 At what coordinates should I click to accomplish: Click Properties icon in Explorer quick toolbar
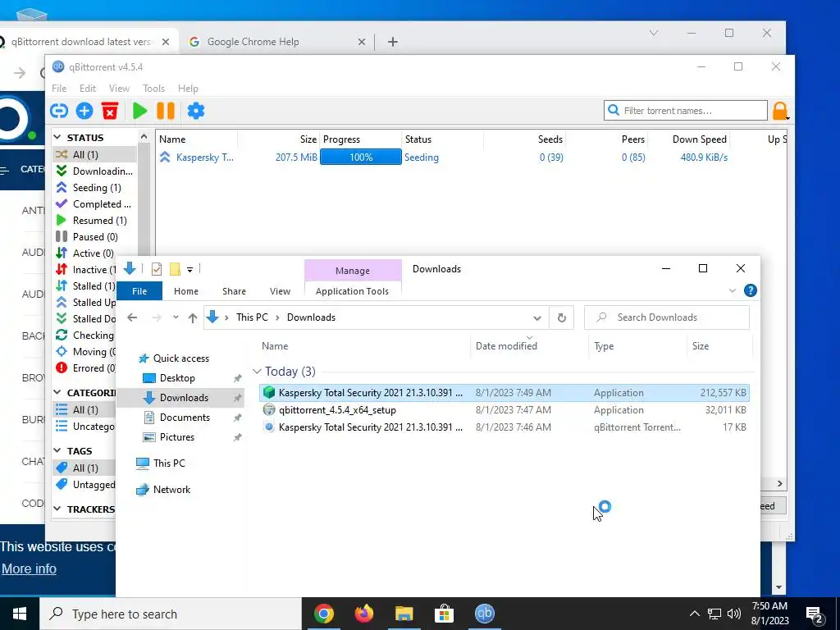[157, 269]
